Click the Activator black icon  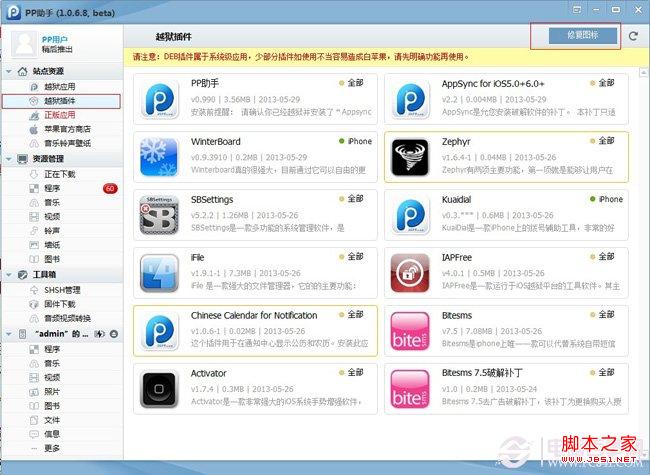(x=160, y=389)
